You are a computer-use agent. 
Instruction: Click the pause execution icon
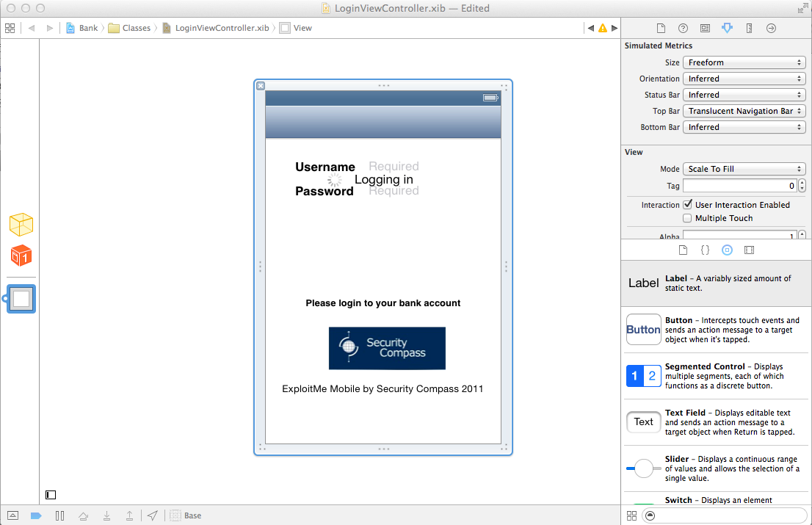point(59,515)
